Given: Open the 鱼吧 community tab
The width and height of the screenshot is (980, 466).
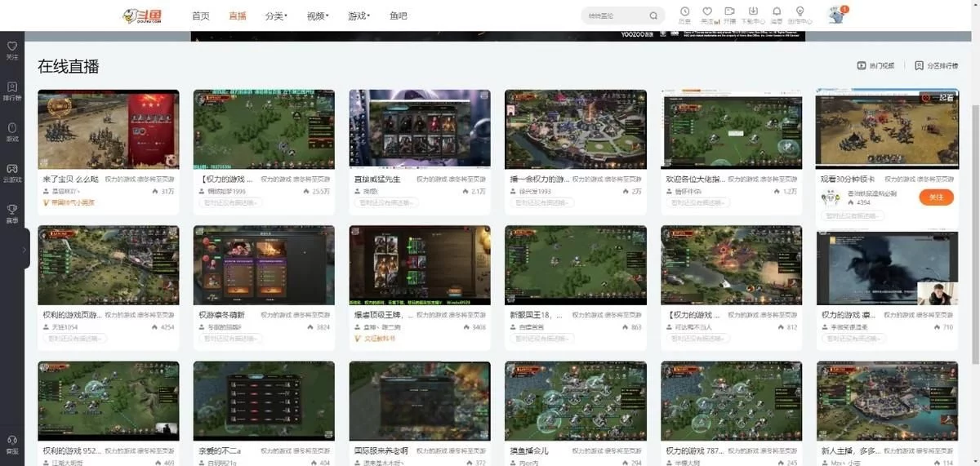Looking at the screenshot, I should click(399, 16).
